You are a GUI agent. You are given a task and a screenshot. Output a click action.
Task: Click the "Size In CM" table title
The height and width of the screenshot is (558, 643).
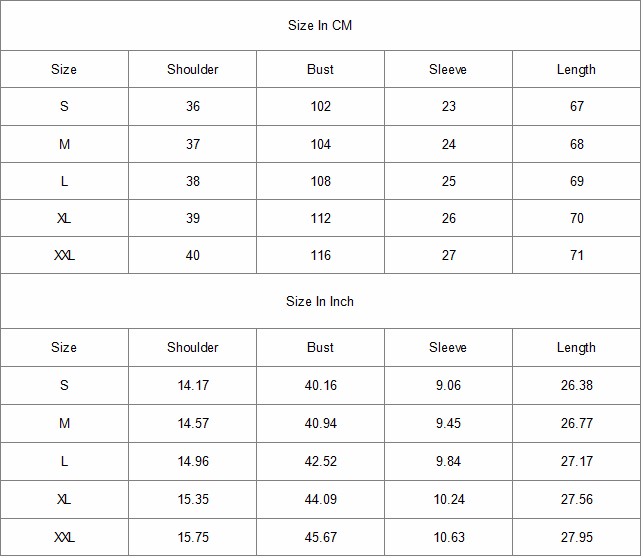320,26
